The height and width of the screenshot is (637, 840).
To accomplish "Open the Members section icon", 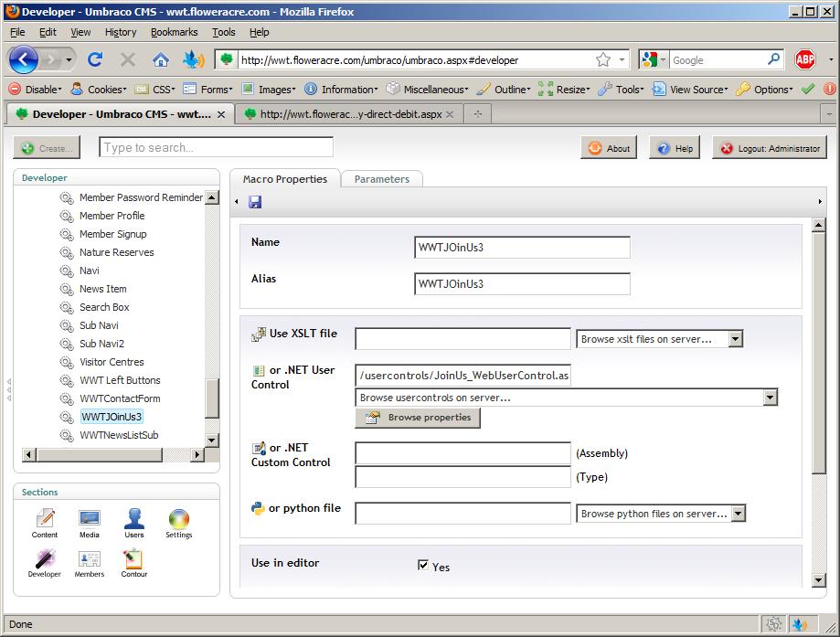I will click(x=89, y=563).
